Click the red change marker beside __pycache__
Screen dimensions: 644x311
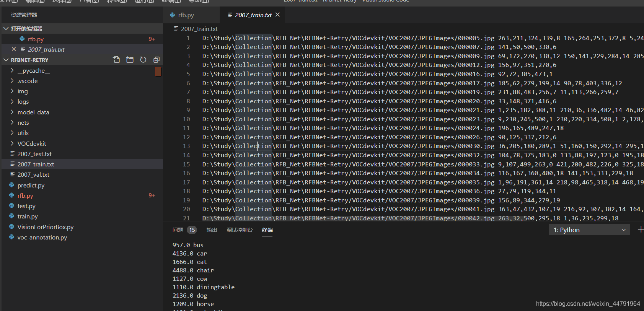tap(158, 72)
